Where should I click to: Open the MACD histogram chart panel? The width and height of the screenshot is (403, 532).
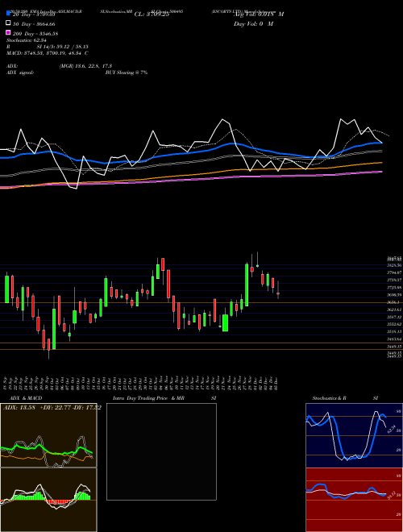pyautogui.click(x=48, y=500)
